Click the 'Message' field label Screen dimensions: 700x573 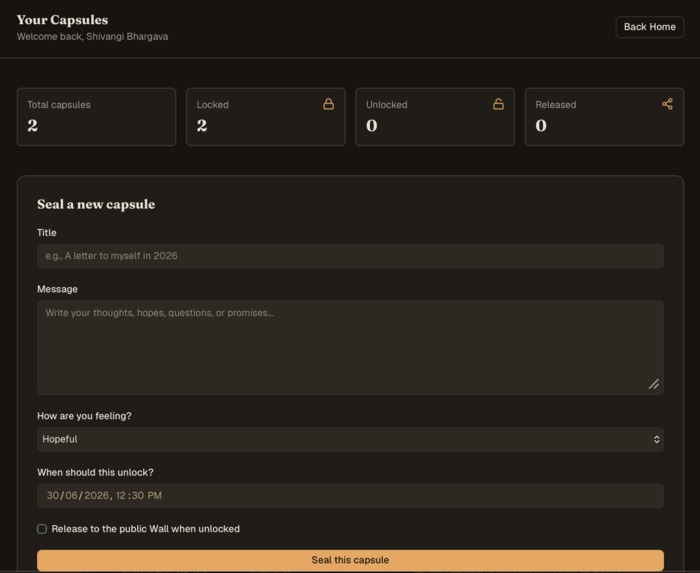(57, 289)
